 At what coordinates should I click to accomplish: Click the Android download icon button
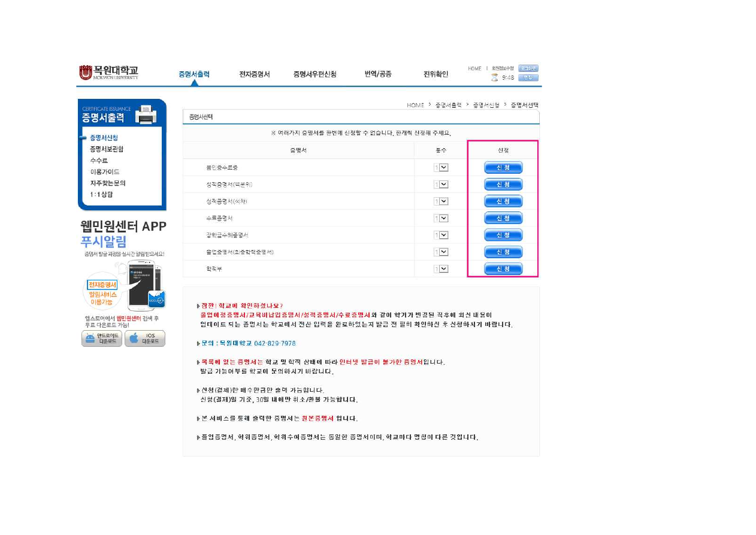point(102,338)
